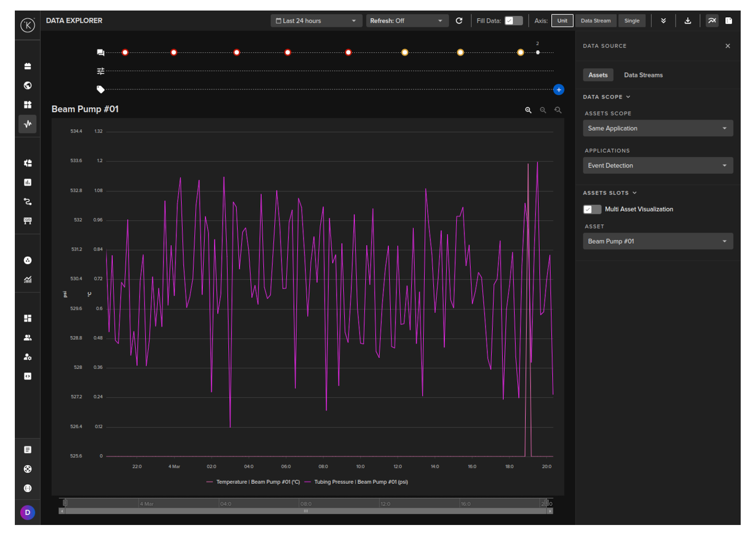Click the refresh data icon in toolbar
The image size is (756, 536).
tap(459, 21)
